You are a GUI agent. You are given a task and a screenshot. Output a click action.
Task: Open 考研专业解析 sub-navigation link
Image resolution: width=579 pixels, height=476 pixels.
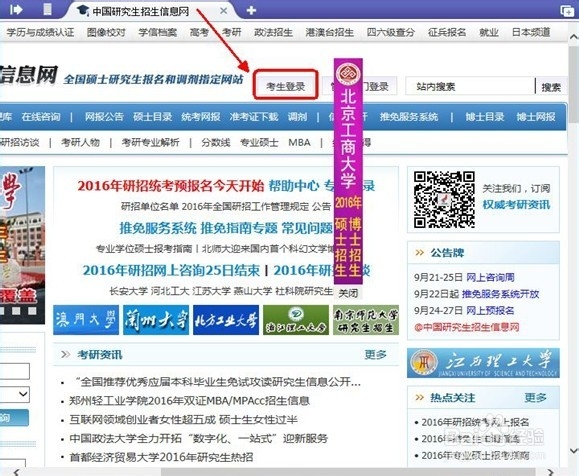coord(151,142)
